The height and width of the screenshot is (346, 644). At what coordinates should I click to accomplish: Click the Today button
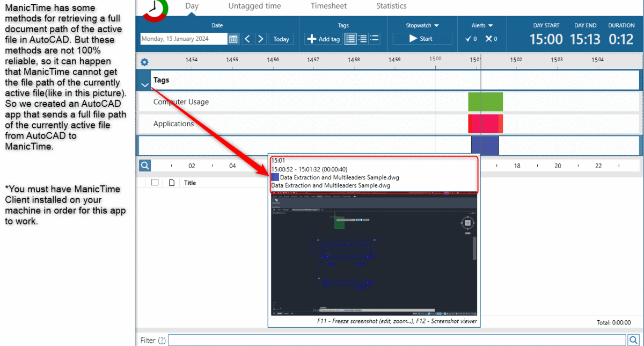point(281,39)
